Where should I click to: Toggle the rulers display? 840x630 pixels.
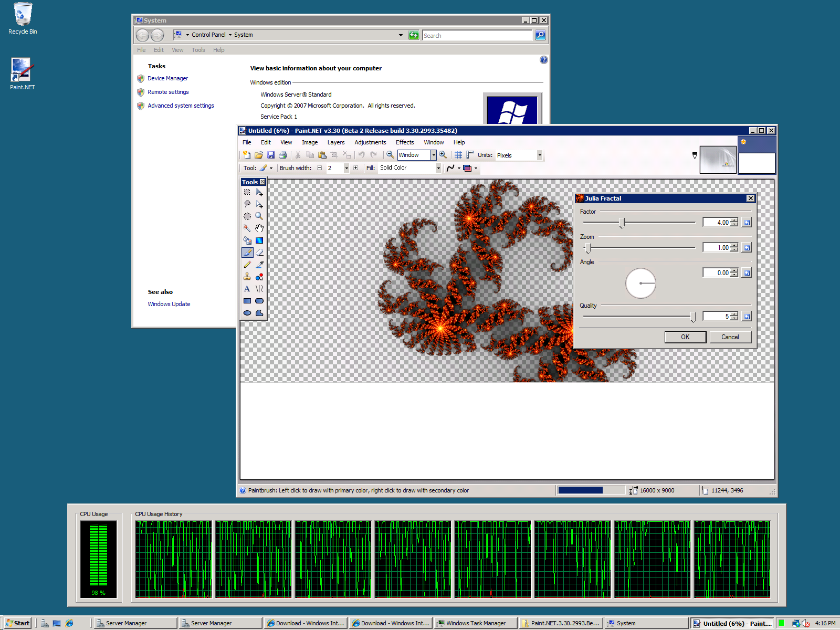coord(470,155)
